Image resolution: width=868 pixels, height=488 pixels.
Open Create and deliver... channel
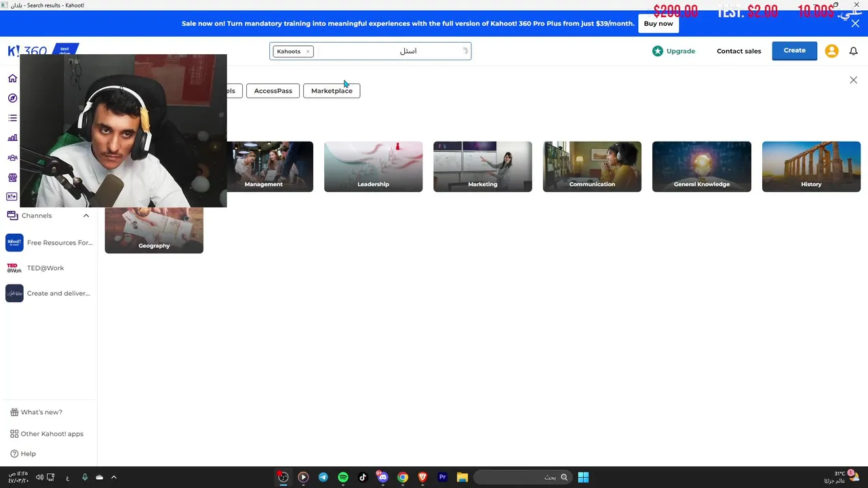coord(48,293)
